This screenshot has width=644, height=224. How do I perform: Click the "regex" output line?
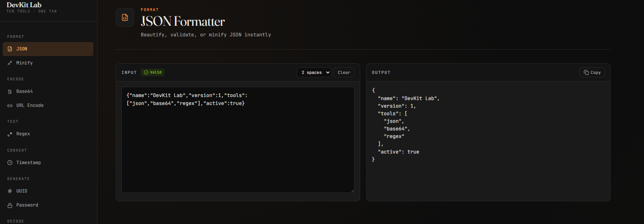(x=394, y=136)
